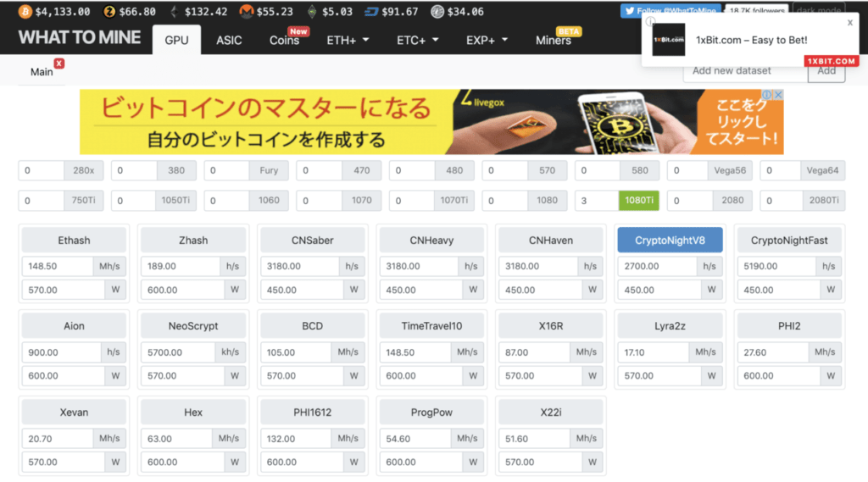Open the 1xBit.com logo thumbnail

pos(668,40)
